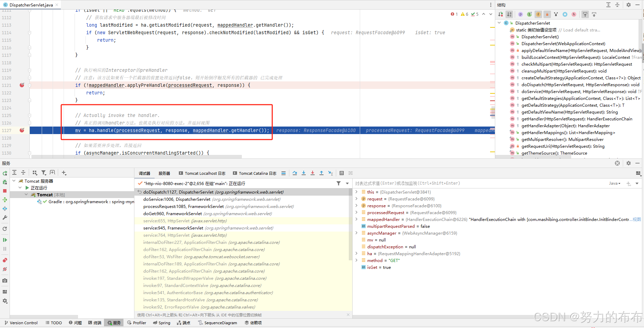Image resolution: width=644 pixels, height=328 pixels.
Task: Open Profiler tool window button
Action: point(136,323)
